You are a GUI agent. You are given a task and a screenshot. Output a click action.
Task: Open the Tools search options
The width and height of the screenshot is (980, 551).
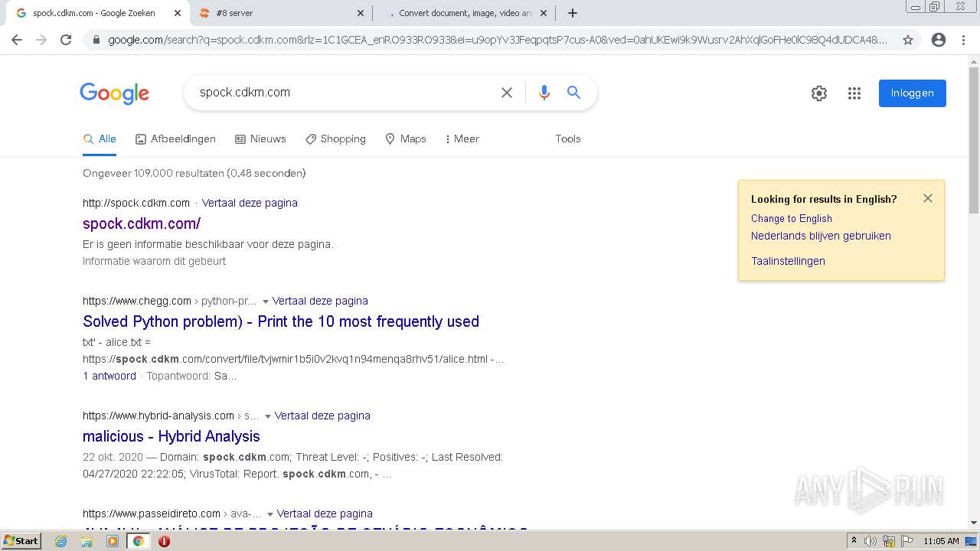tap(568, 139)
